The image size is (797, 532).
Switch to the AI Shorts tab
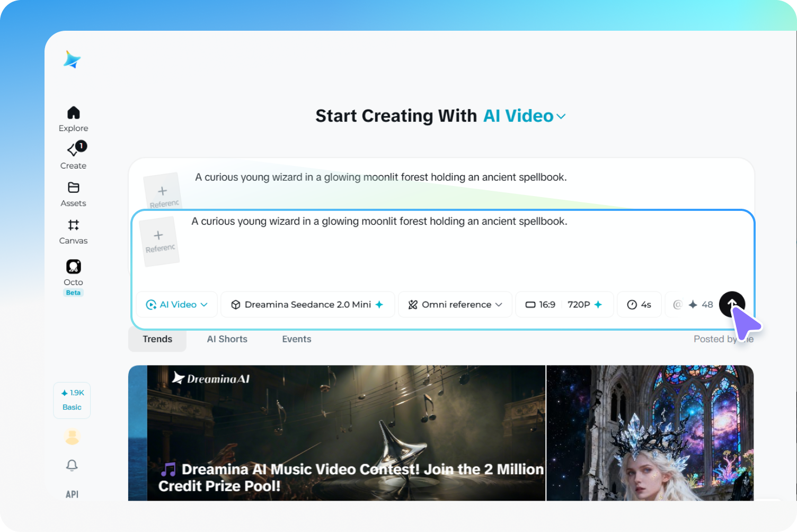tap(227, 339)
